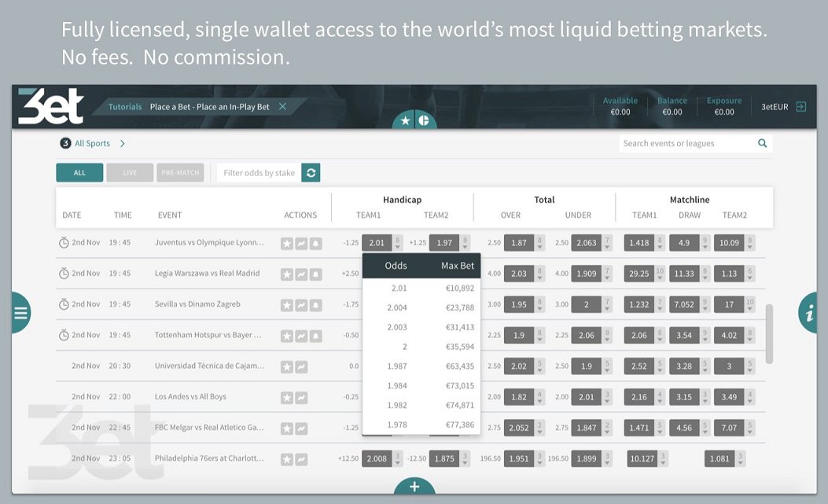Screen dimensions: 828x504
Task: Click the 3etEUR account name
Action: (x=775, y=107)
